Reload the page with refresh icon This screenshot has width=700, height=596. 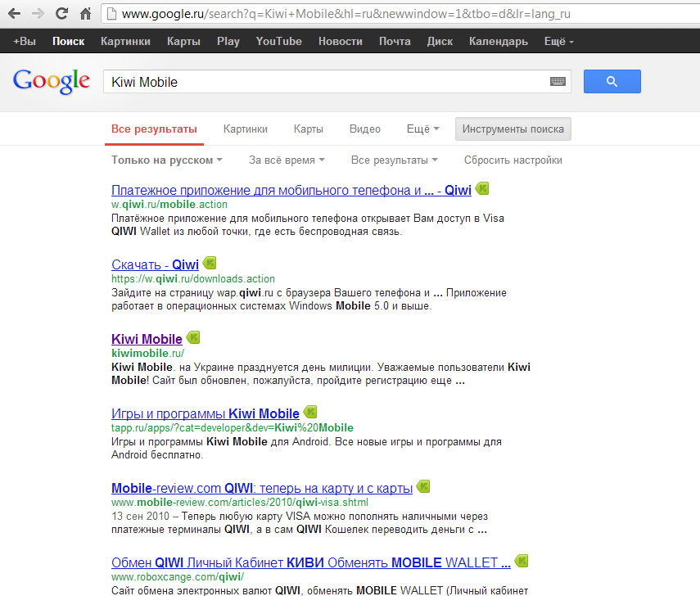pyautogui.click(x=61, y=14)
